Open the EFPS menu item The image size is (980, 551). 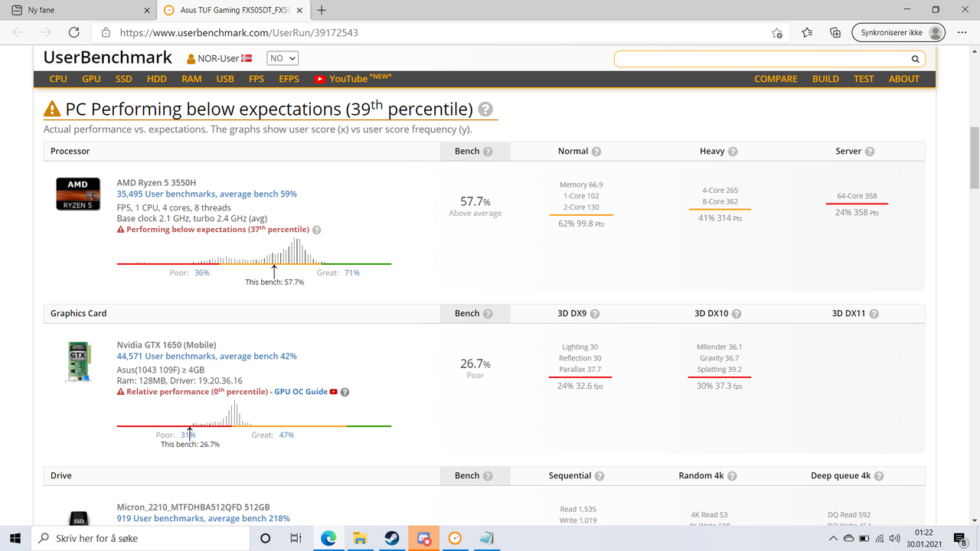pyautogui.click(x=289, y=79)
